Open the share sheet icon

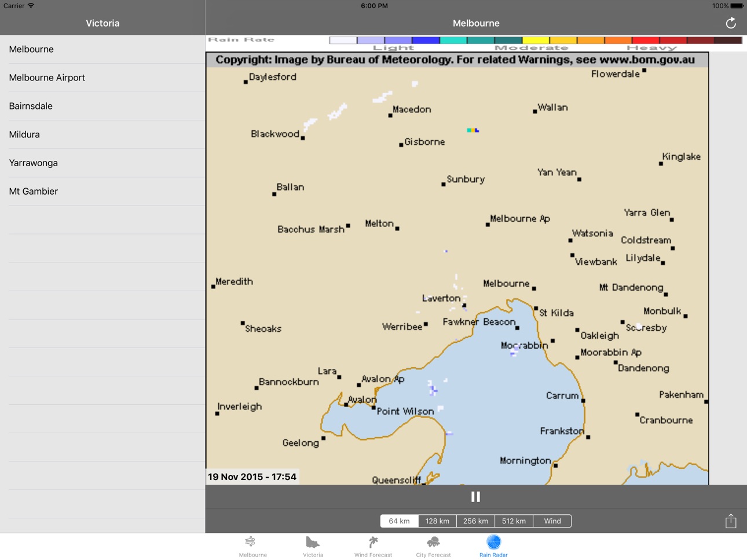point(731,521)
